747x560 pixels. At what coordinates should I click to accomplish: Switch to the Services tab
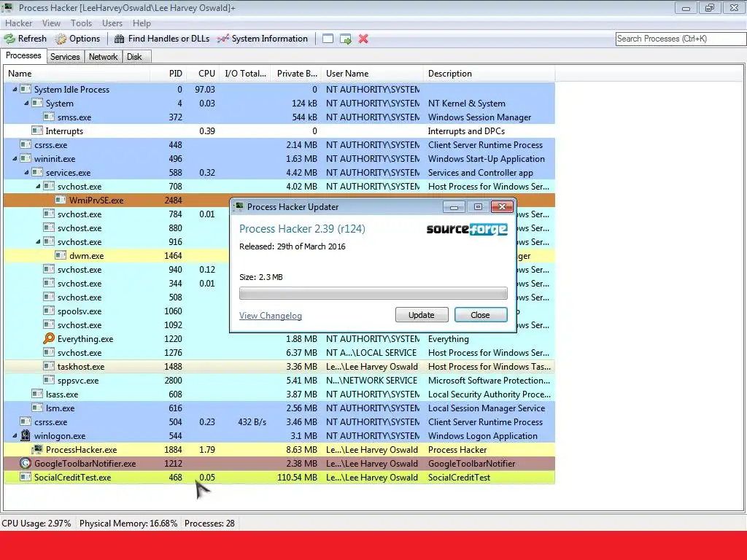pos(65,57)
